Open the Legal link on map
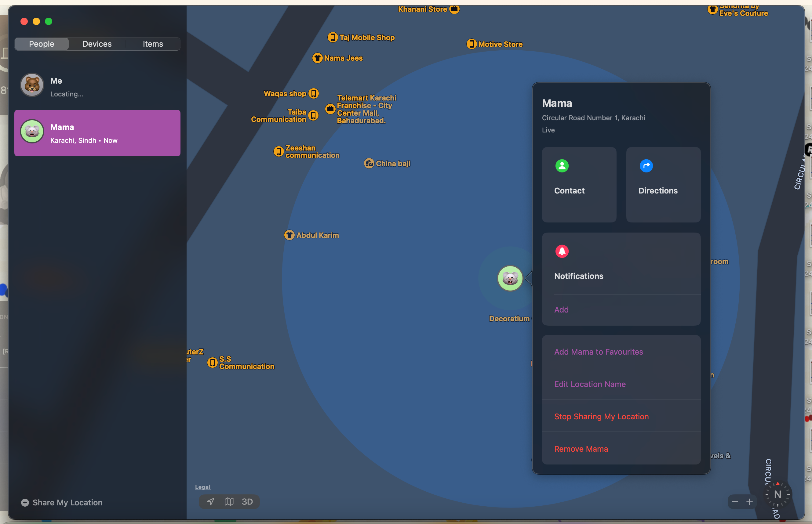The width and height of the screenshot is (812, 524). [x=202, y=487]
